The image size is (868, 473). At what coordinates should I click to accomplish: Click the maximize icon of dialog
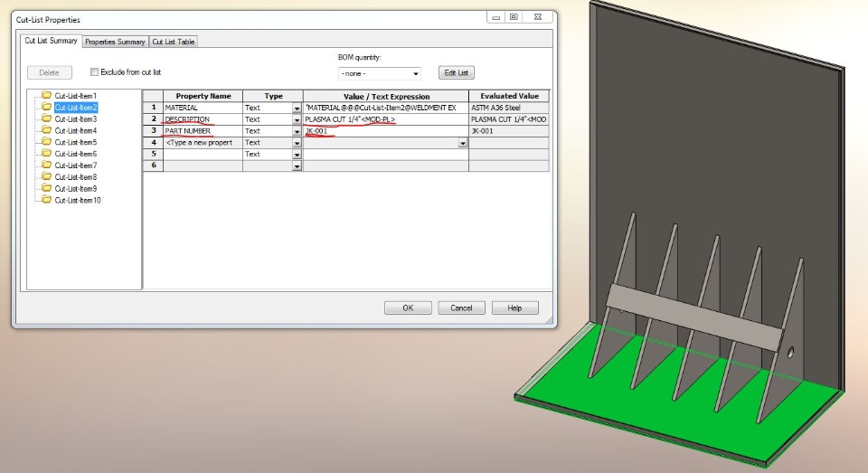pyautogui.click(x=514, y=17)
